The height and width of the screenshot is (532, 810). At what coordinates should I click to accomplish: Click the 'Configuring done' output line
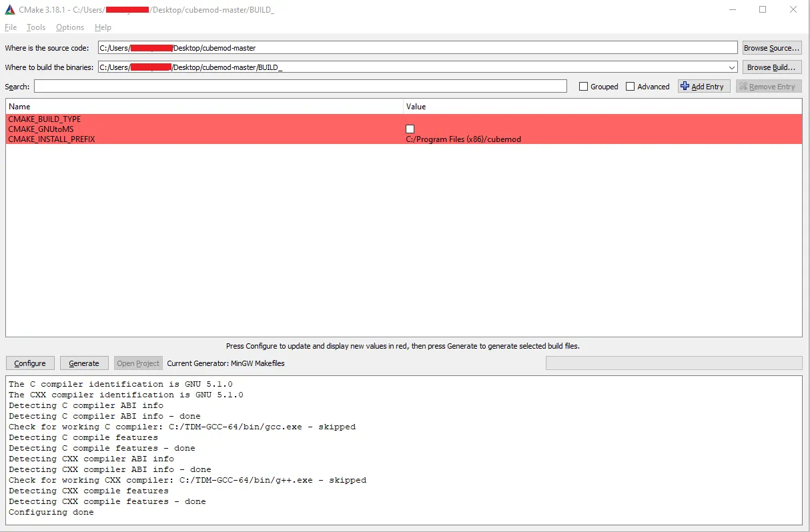tap(51, 512)
